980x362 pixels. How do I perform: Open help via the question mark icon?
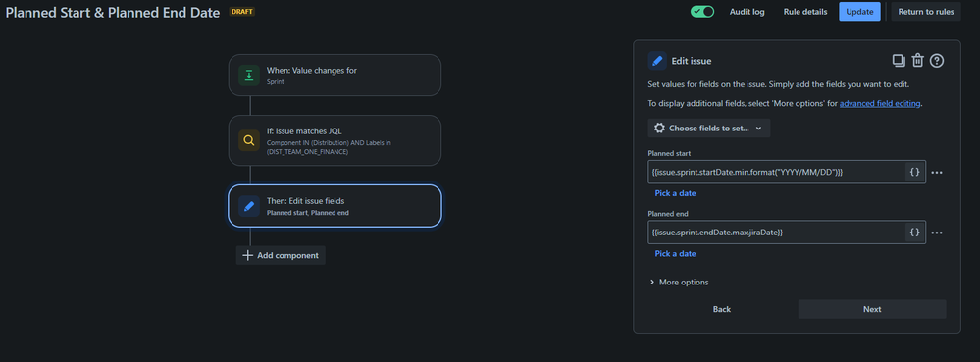pyautogui.click(x=936, y=61)
